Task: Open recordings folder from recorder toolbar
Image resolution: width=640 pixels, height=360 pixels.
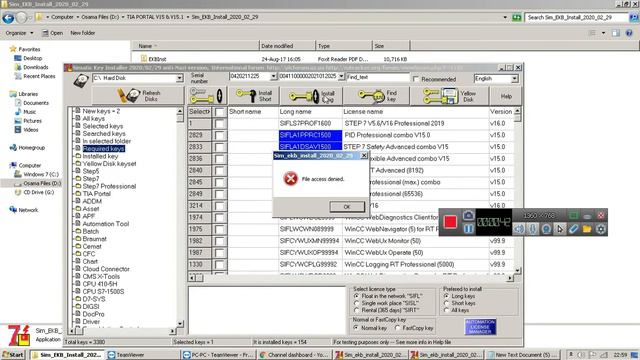Action: click(587, 229)
